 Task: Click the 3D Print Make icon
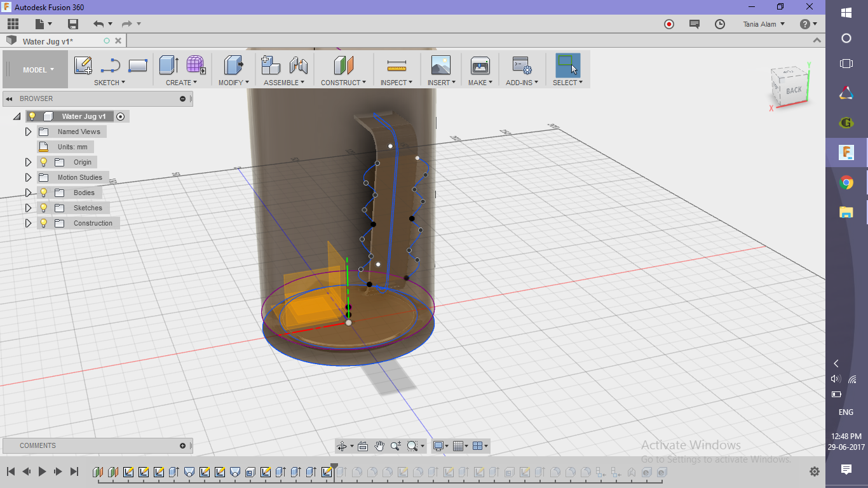click(x=480, y=65)
